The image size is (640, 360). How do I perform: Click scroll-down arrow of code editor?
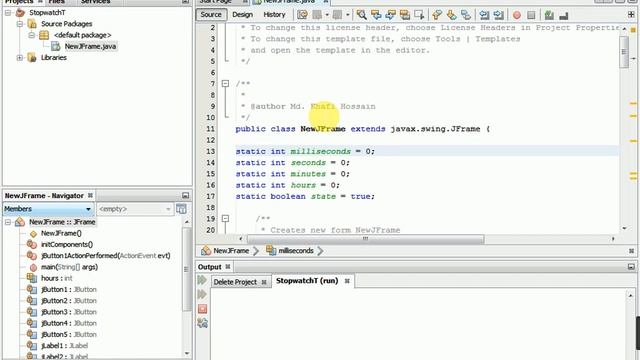click(x=624, y=229)
